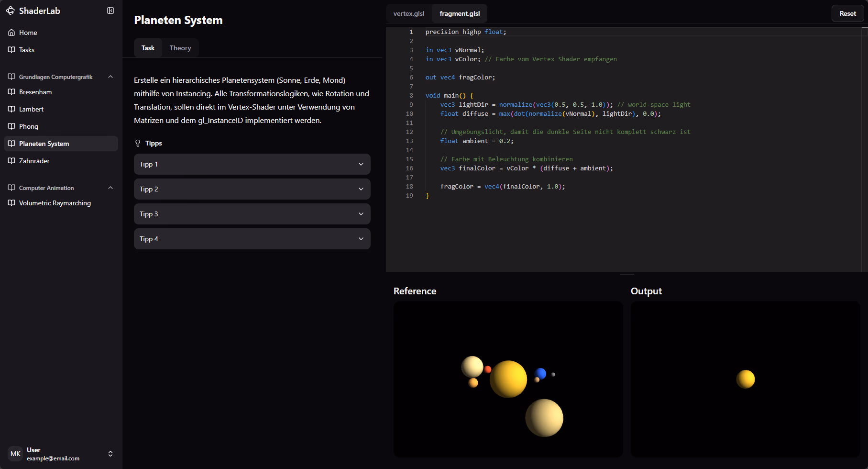This screenshot has height=469, width=868.
Task: Open the Lambert task link
Action: pos(31,109)
